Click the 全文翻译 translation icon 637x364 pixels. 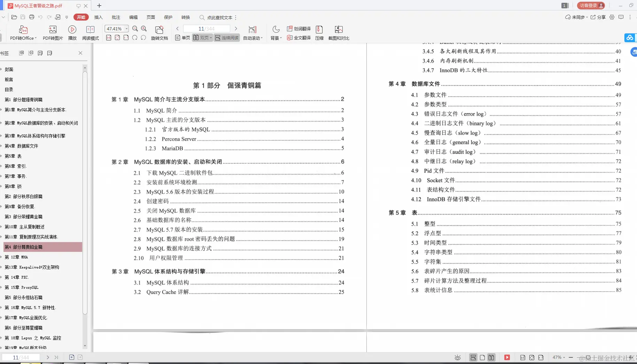pos(299,38)
